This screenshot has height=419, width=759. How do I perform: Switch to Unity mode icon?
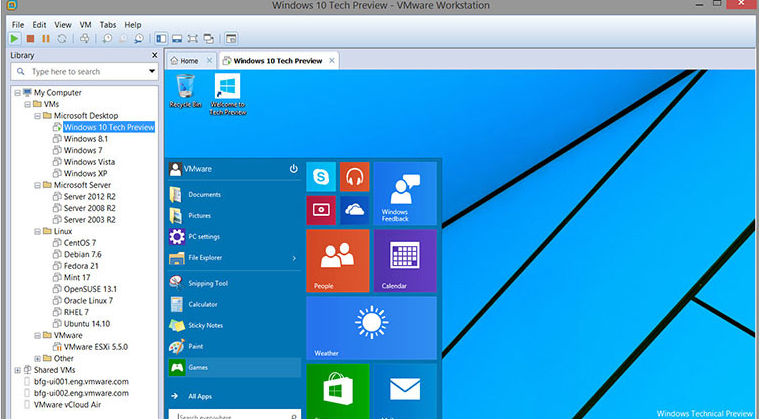209,39
